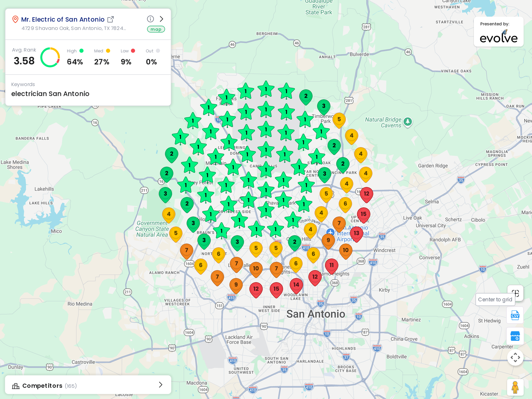
Task: Click the info icon in business card
Action: pos(150,19)
